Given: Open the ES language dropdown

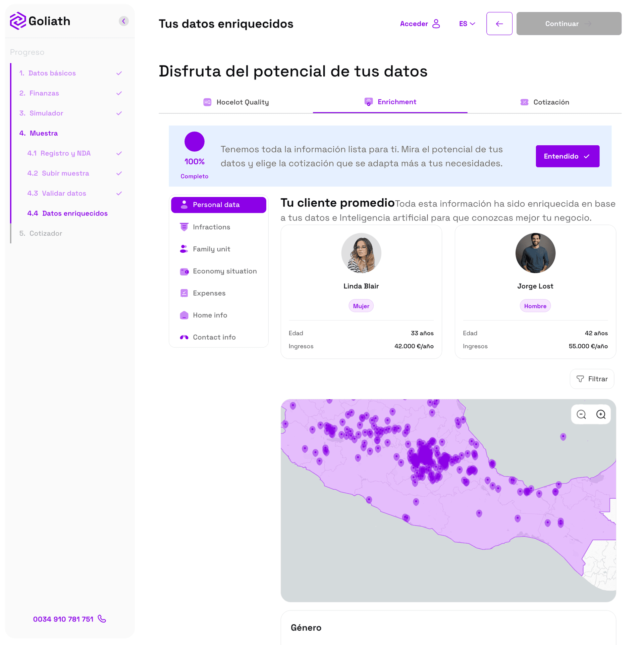Looking at the screenshot, I should (x=467, y=23).
